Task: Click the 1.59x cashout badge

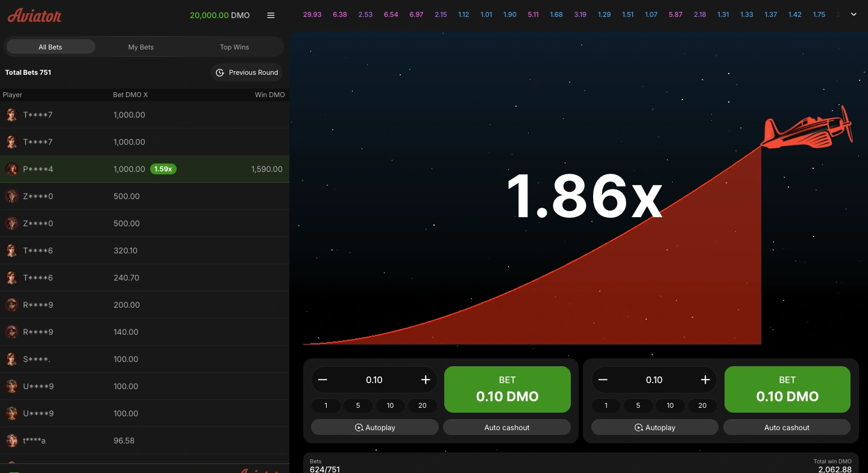Action: (163, 169)
